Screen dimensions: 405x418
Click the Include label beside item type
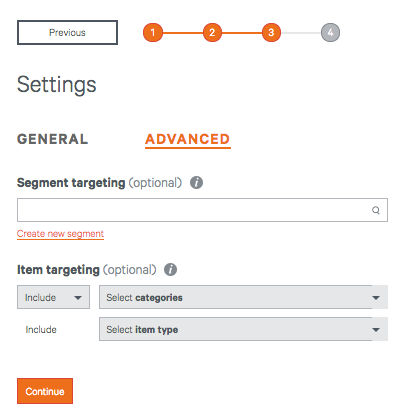(41, 330)
